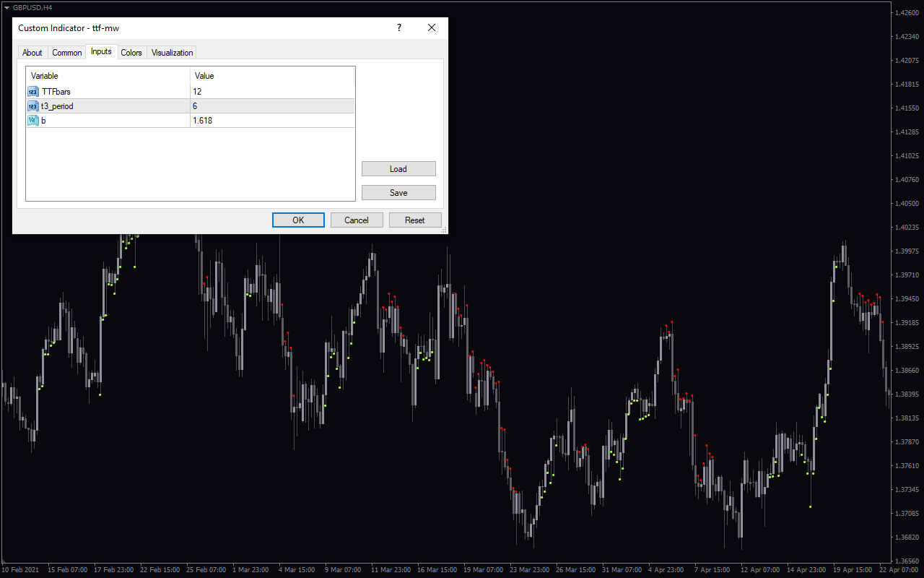Click the OK button
The image size is (924, 578).
coord(298,220)
